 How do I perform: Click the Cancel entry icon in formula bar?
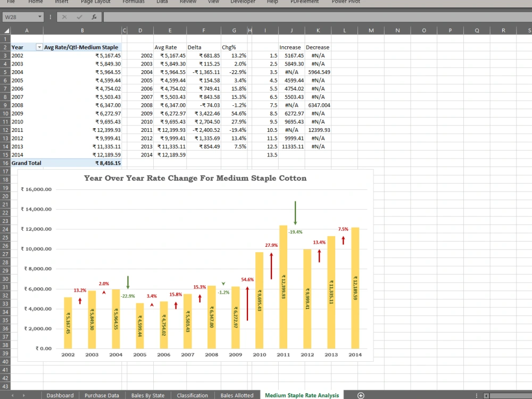[64, 16]
